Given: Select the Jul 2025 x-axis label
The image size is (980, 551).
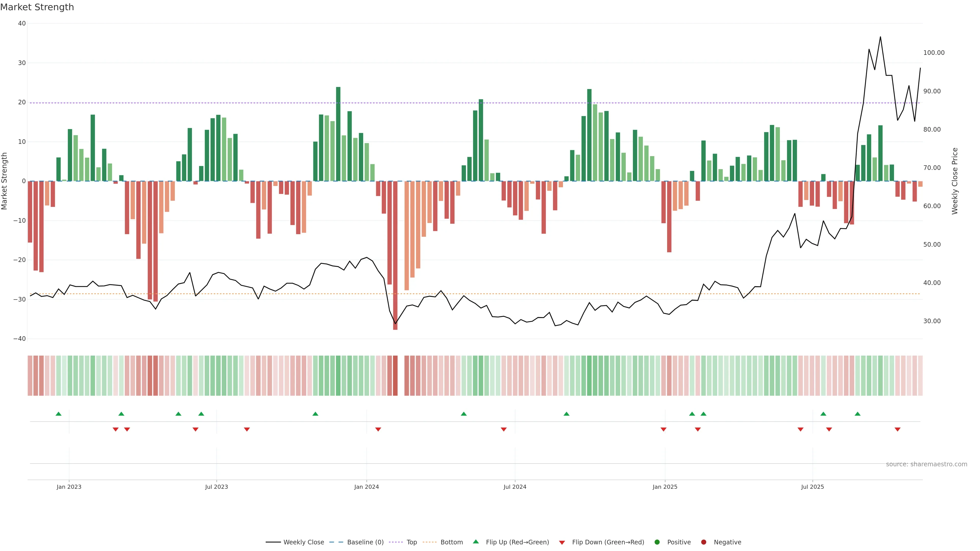Looking at the screenshot, I should 812,487.
